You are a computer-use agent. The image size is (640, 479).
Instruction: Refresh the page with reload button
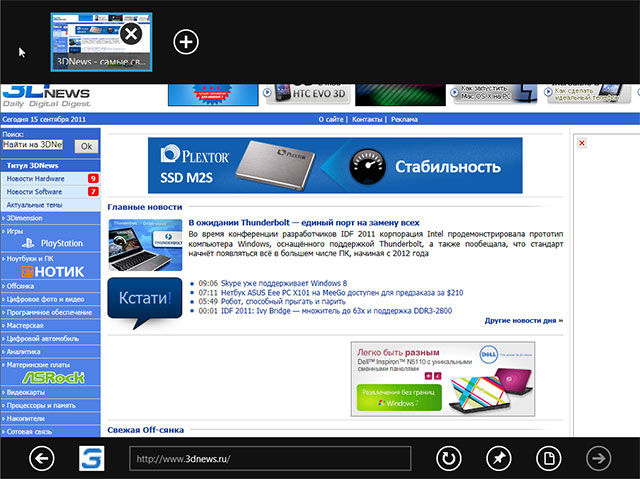coord(449,458)
